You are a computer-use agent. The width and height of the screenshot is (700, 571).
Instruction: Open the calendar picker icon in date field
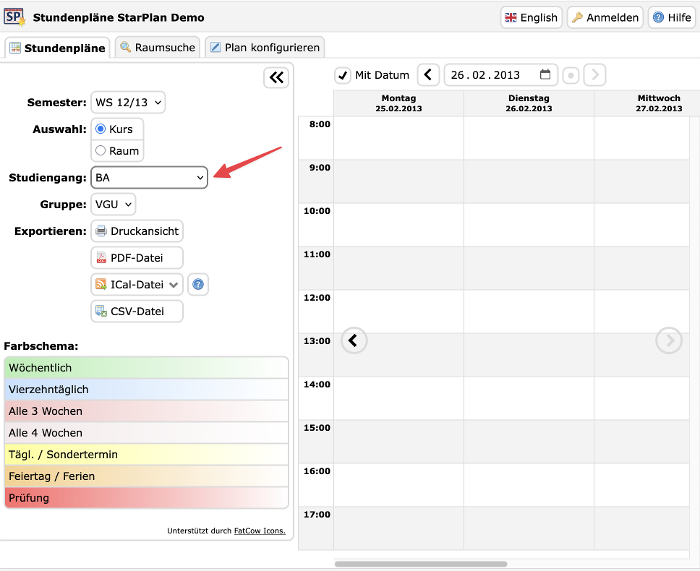point(545,75)
